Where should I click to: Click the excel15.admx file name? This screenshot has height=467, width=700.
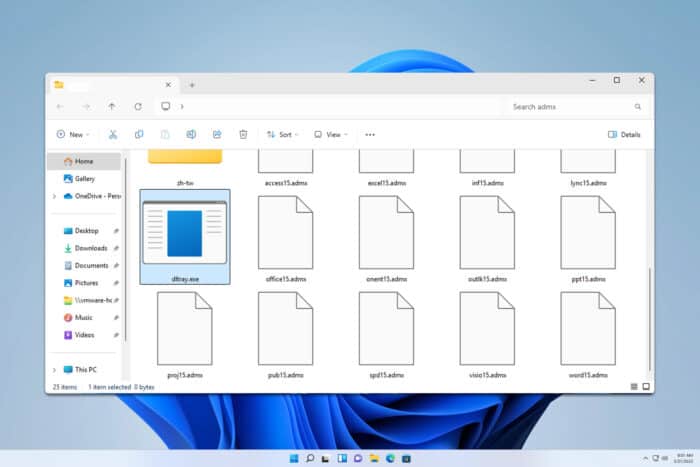pyautogui.click(x=387, y=183)
